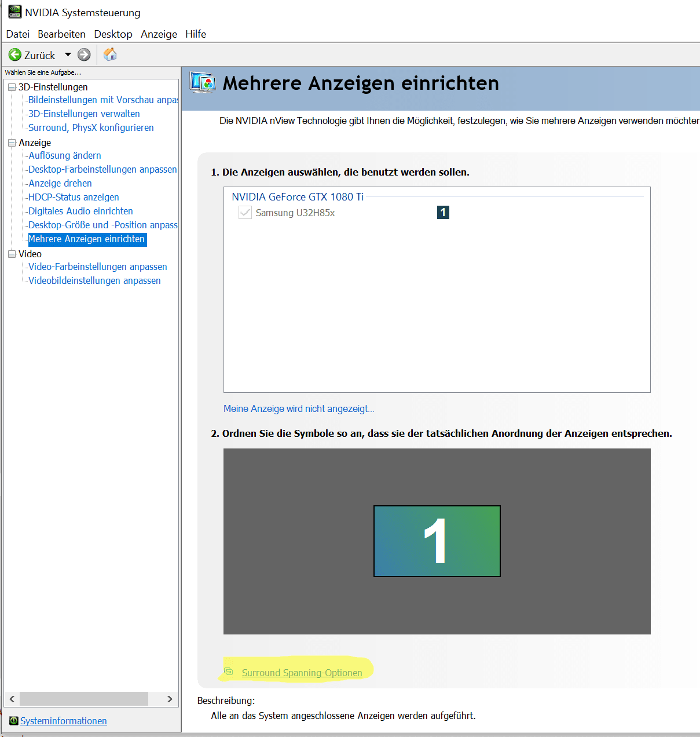Click the display number 1 badge
Viewport: 700px width, 737px height.
coord(443,212)
